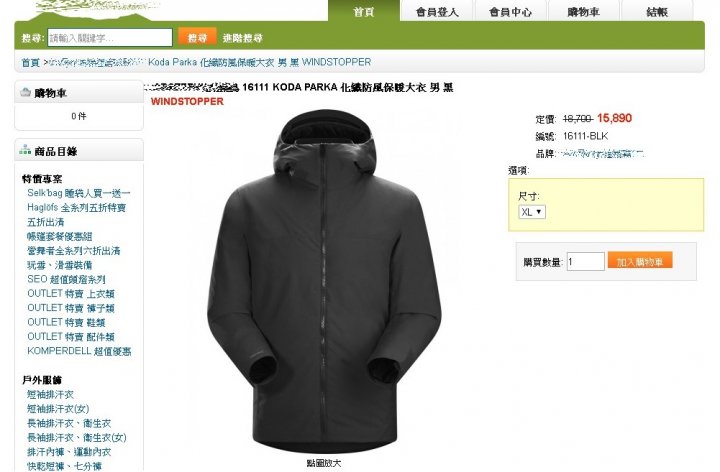Open KOMPERDELL 超值優惠 link
The width and height of the screenshot is (720, 472).
(79, 351)
